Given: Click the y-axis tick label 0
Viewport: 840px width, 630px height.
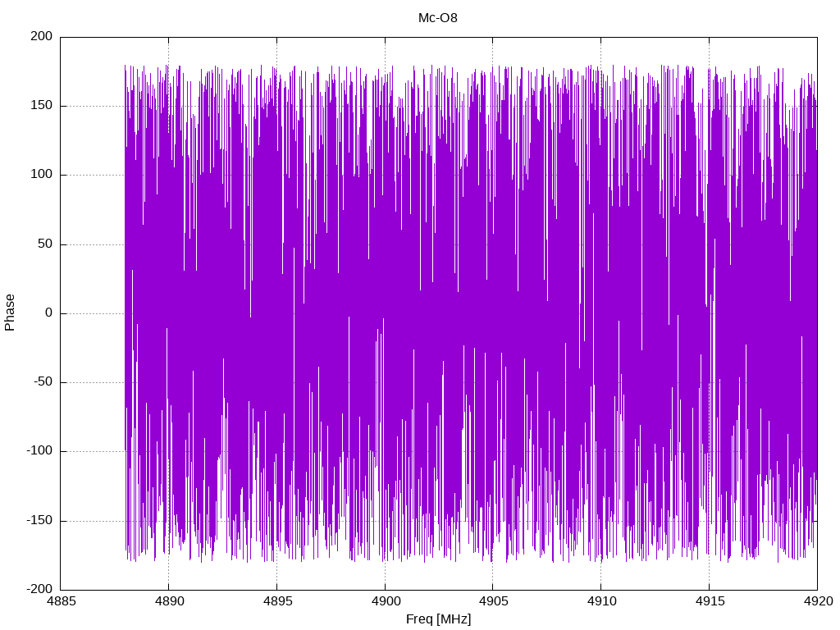Looking at the screenshot, I should tap(49, 313).
